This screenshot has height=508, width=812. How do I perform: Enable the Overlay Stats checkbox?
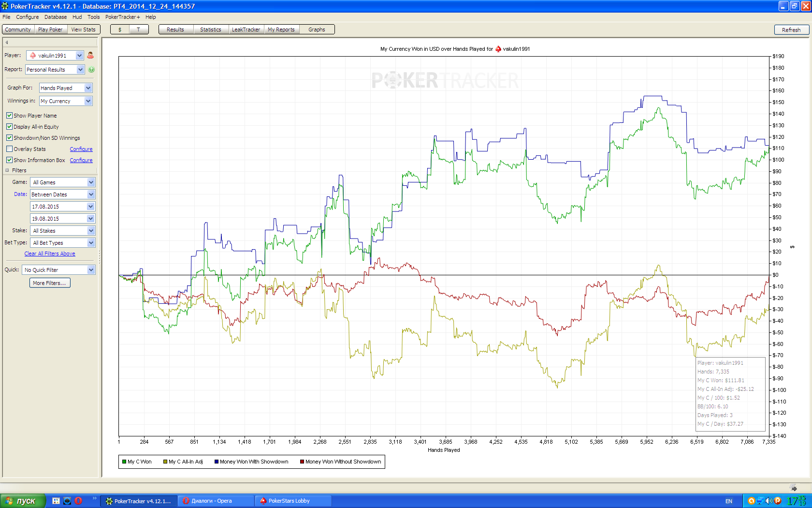[9, 149]
